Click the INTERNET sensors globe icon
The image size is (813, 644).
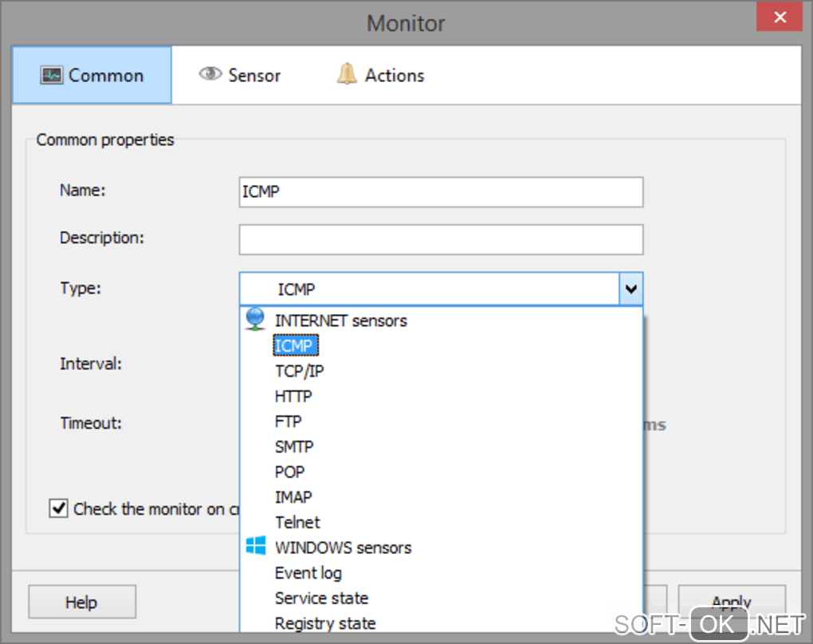click(x=255, y=320)
